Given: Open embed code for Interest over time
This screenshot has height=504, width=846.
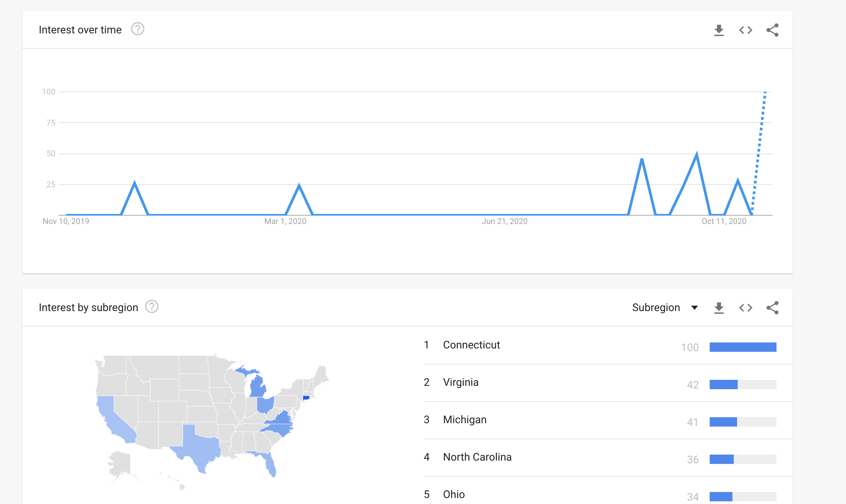Looking at the screenshot, I should pyautogui.click(x=745, y=30).
